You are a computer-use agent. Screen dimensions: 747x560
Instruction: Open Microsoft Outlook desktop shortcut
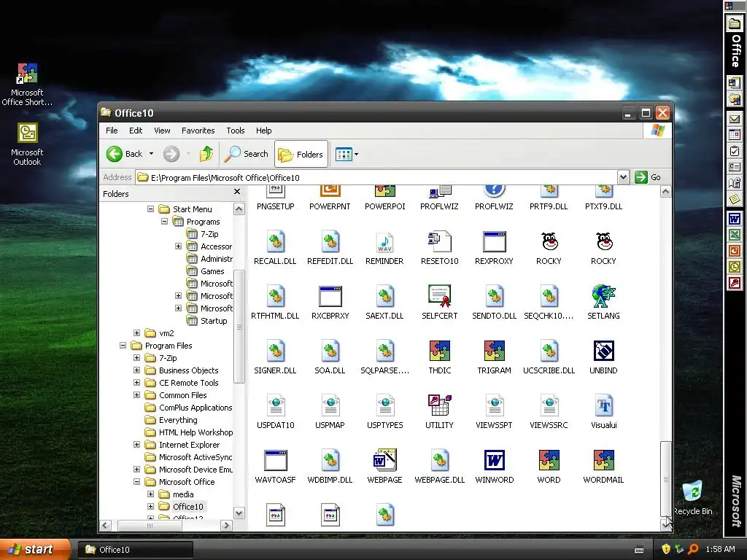point(27,144)
